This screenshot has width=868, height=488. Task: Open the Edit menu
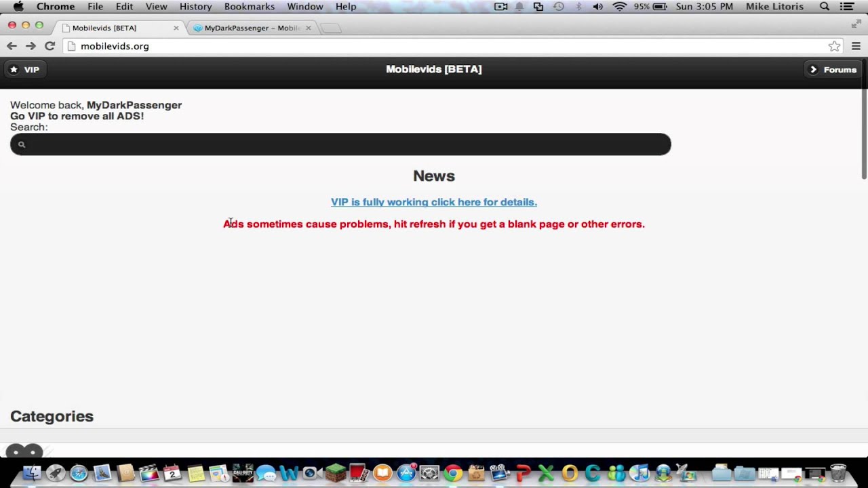[124, 6]
